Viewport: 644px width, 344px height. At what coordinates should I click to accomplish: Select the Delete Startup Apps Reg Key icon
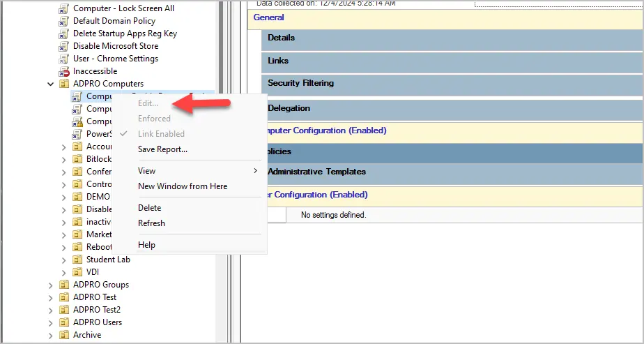(x=63, y=33)
